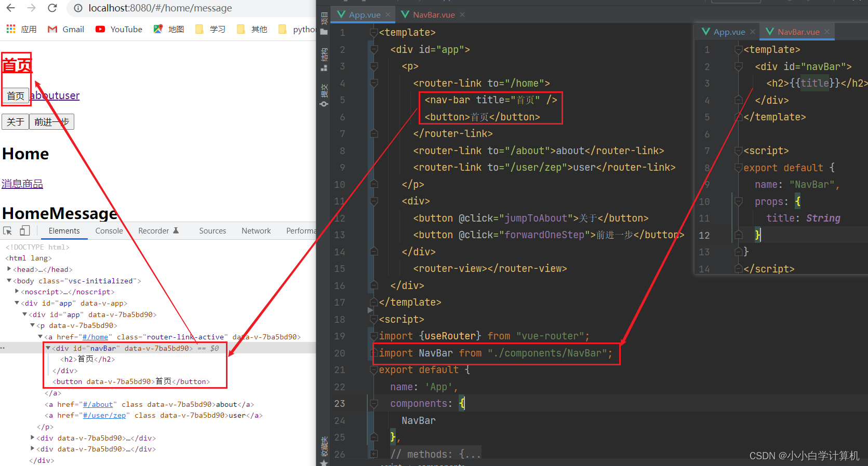Screen dimensions: 868x466
Task: Expand the noscript node in Elements tree
Action: coord(17,291)
